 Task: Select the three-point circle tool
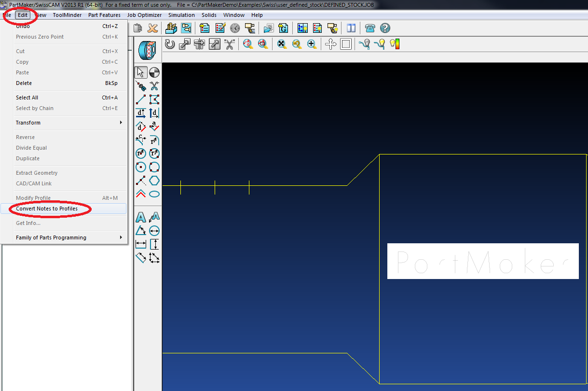154,167
